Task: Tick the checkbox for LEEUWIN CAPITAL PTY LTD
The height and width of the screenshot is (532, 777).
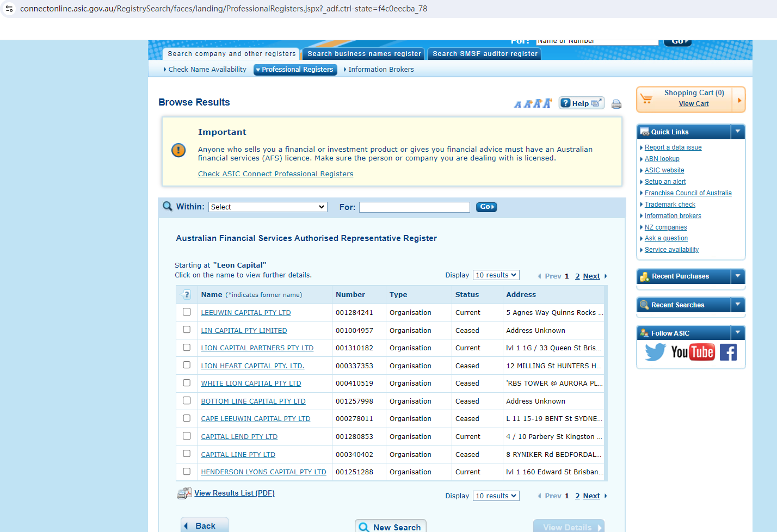Action: tap(187, 312)
